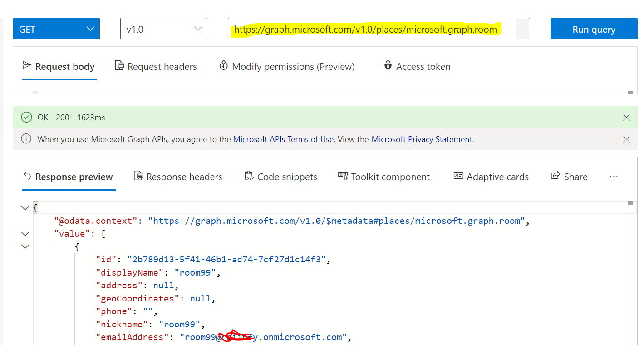Open Microsoft APIs Terms of Use link
The width and height of the screenshot is (644, 345).
[284, 139]
